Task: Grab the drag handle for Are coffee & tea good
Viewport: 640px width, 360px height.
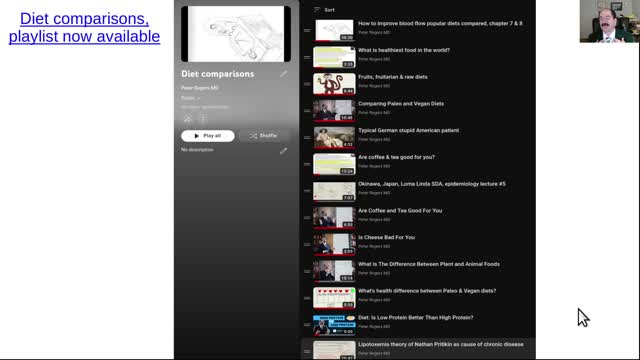Action: [x=307, y=164]
